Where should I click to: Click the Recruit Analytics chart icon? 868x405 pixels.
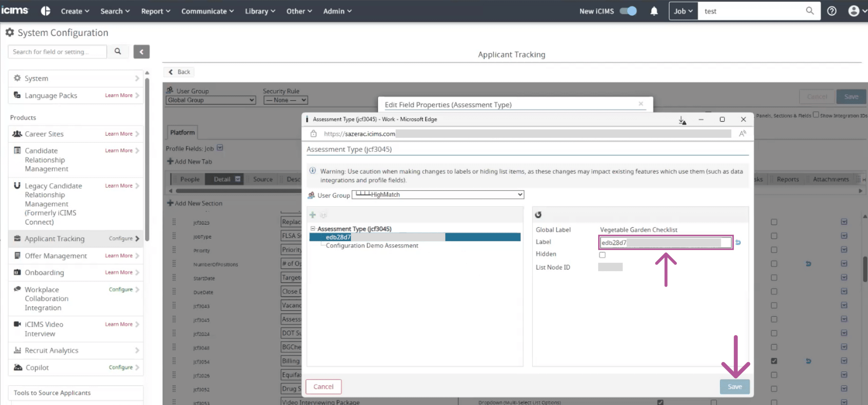pos(17,350)
